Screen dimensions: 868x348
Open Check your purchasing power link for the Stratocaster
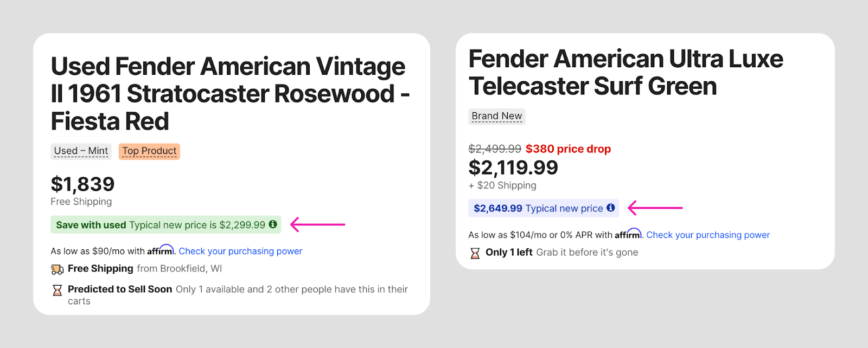[240, 251]
